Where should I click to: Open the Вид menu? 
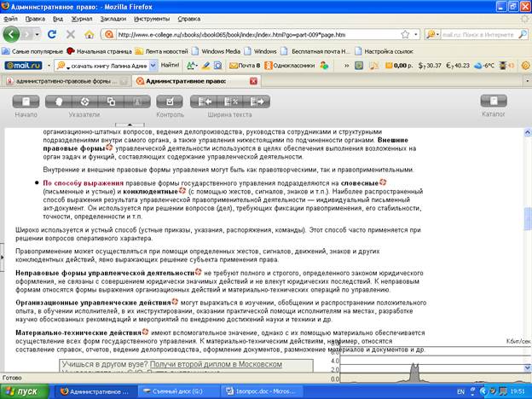click(x=58, y=19)
